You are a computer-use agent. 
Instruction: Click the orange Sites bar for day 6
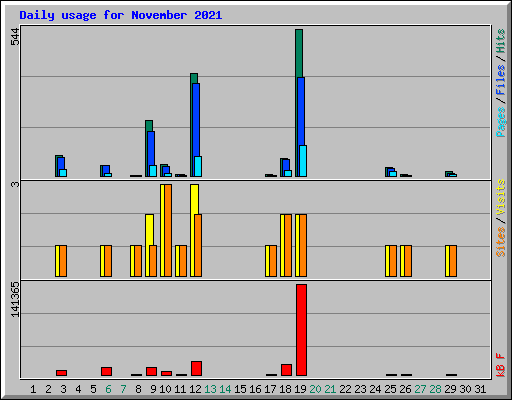point(108,261)
